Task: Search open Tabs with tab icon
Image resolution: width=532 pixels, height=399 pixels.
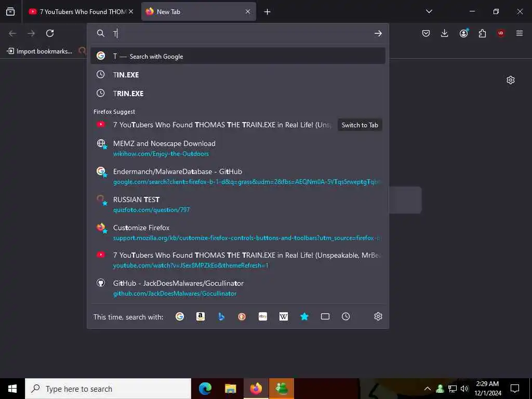Action: click(x=325, y=316)
